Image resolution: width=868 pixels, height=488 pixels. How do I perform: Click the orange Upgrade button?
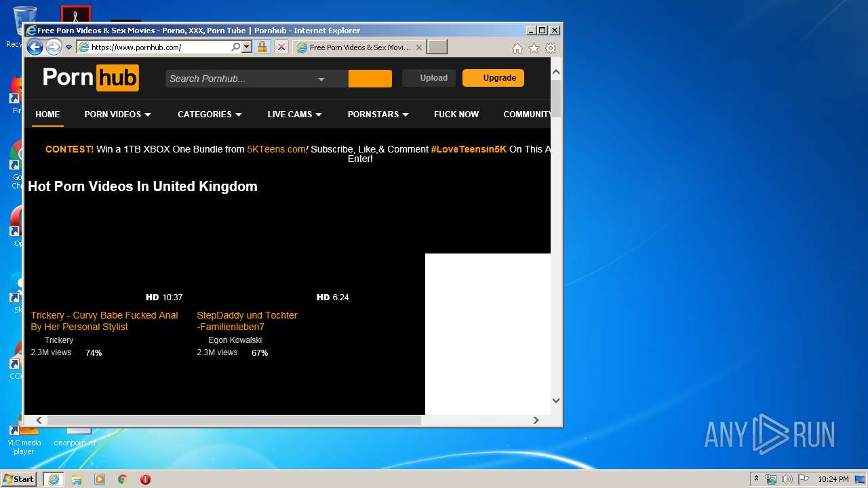pos(493,78)
